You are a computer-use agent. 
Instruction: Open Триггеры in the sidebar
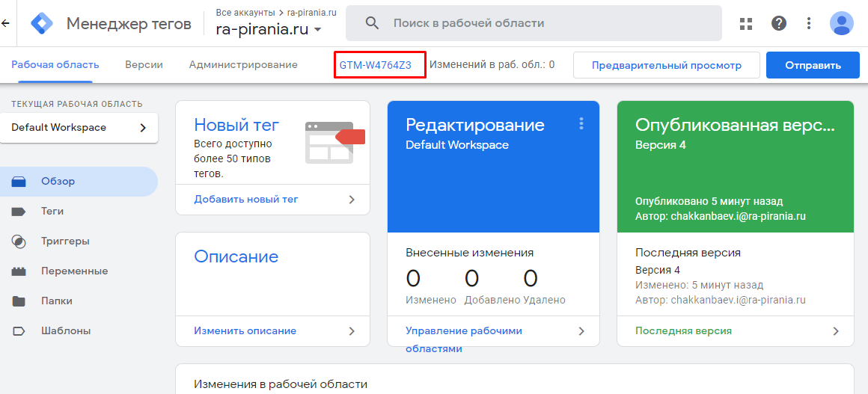[x=65, y=241]
